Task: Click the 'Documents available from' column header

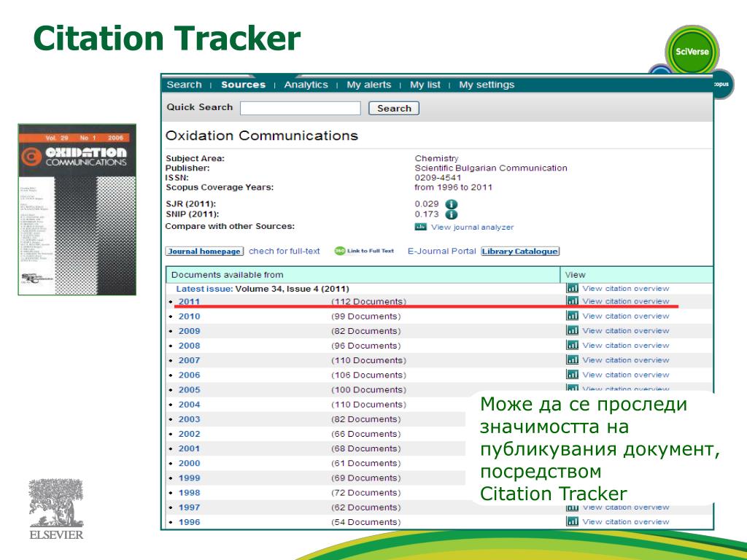Action: (x=363, y=275)
